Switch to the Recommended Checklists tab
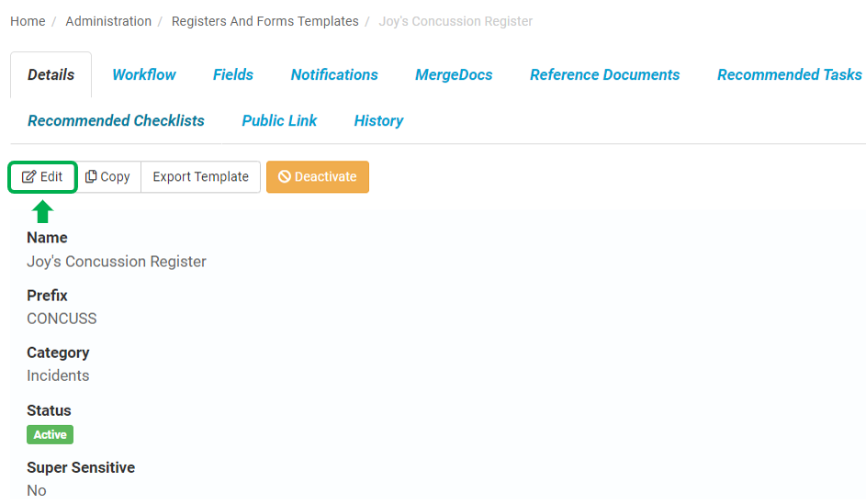Screen dimensions: 866x504 116,120
